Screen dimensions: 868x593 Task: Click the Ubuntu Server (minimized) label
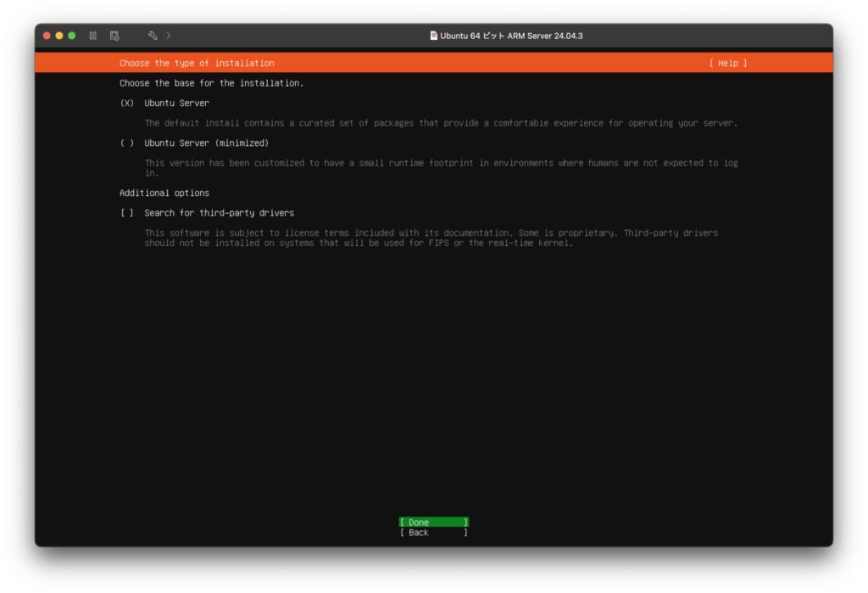click(x=206, y=143)
